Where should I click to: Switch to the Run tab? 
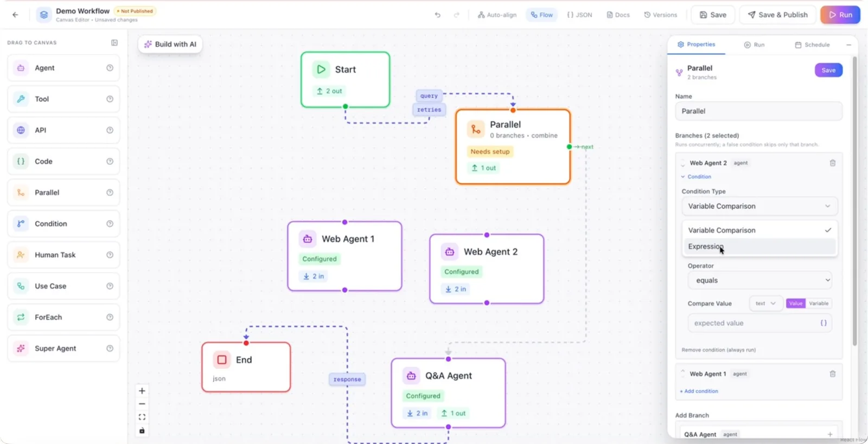(754, 45)
